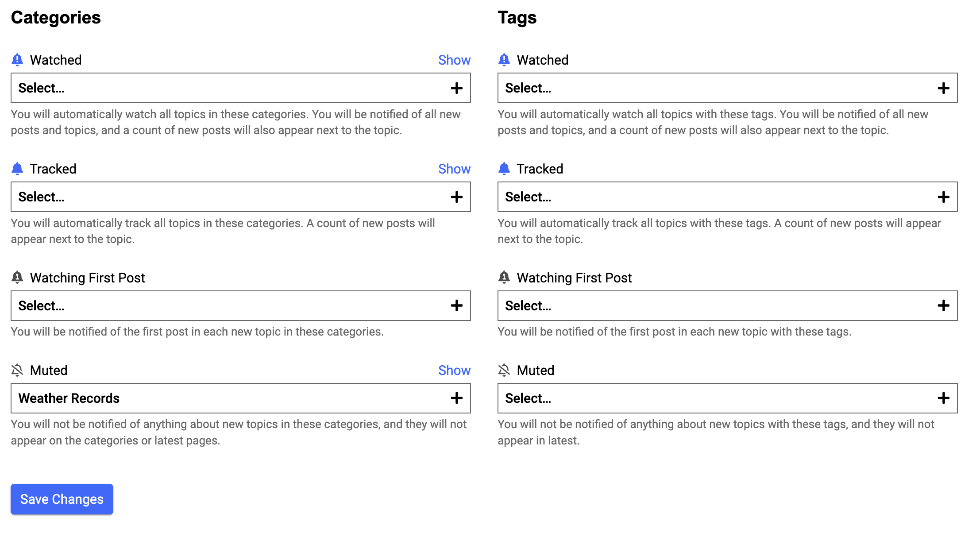Click the Muted crossed-bell icon under Categories
980x533 pixels.
click(17, 370)
